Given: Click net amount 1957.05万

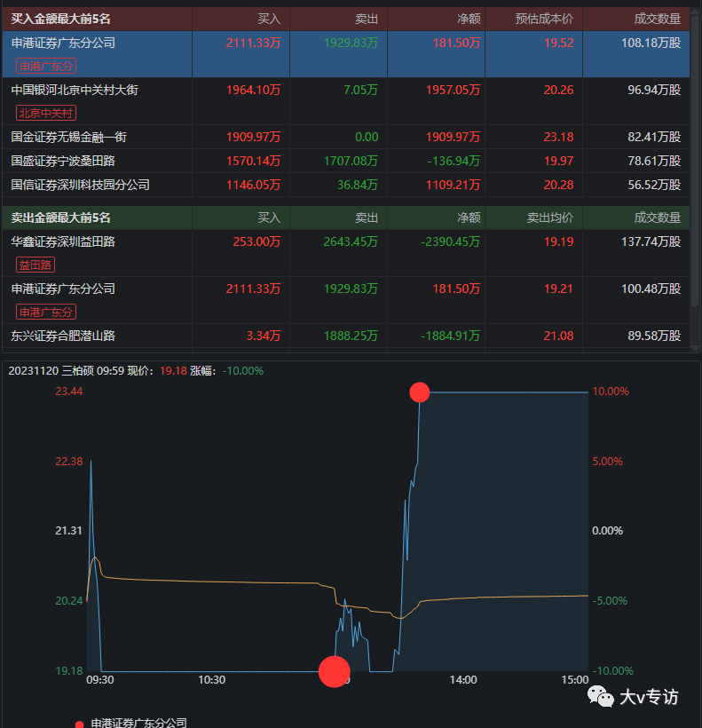Looking at the screenshot, I should pos(453,90).
